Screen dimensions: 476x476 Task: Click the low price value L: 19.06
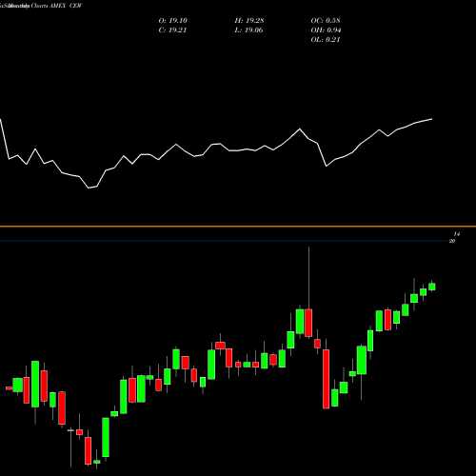(x=249, y=30)
